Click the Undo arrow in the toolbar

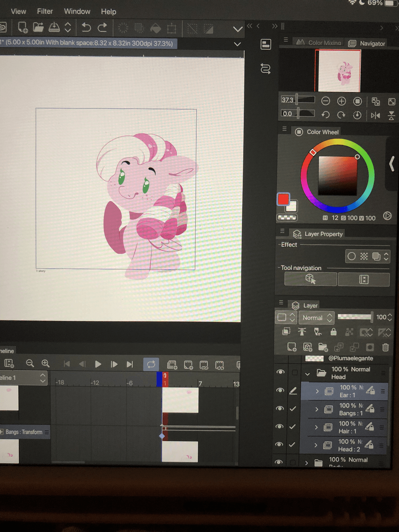pyautogui.click(x=86, y=27)
